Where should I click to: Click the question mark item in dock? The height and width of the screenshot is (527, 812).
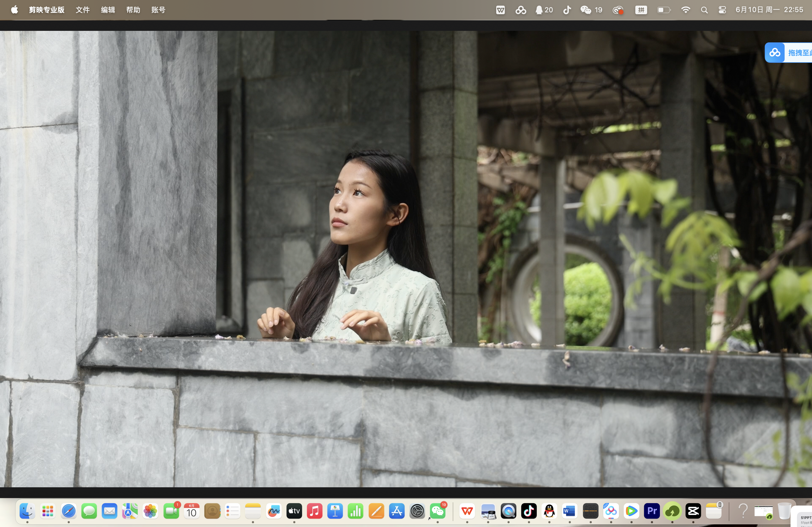pyautogui.click(x=743, y=511)
